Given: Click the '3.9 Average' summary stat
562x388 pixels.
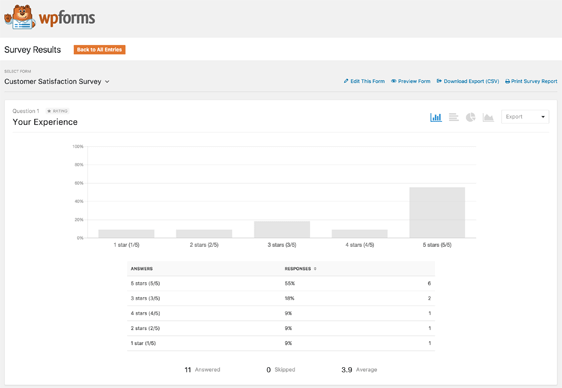Looking at the screenshot, I should tap(359, 370).
